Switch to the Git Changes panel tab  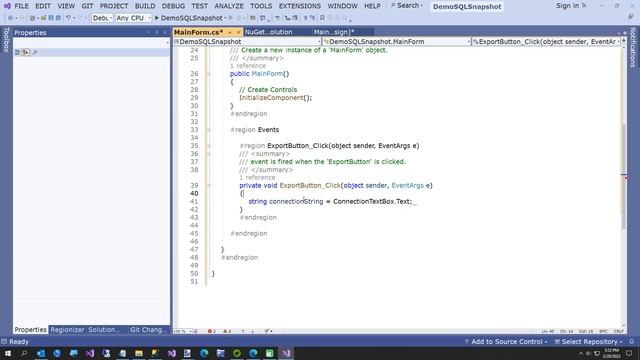click(x=148, y=329)
